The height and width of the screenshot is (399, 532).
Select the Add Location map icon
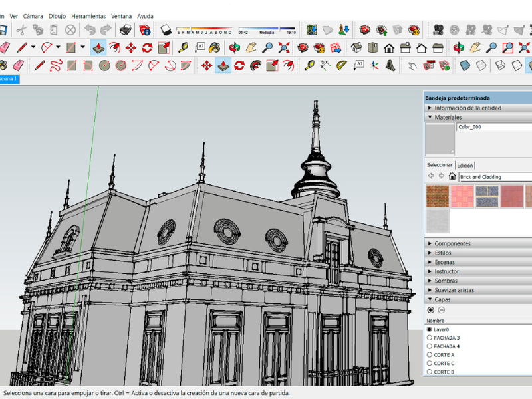[311, 30]
